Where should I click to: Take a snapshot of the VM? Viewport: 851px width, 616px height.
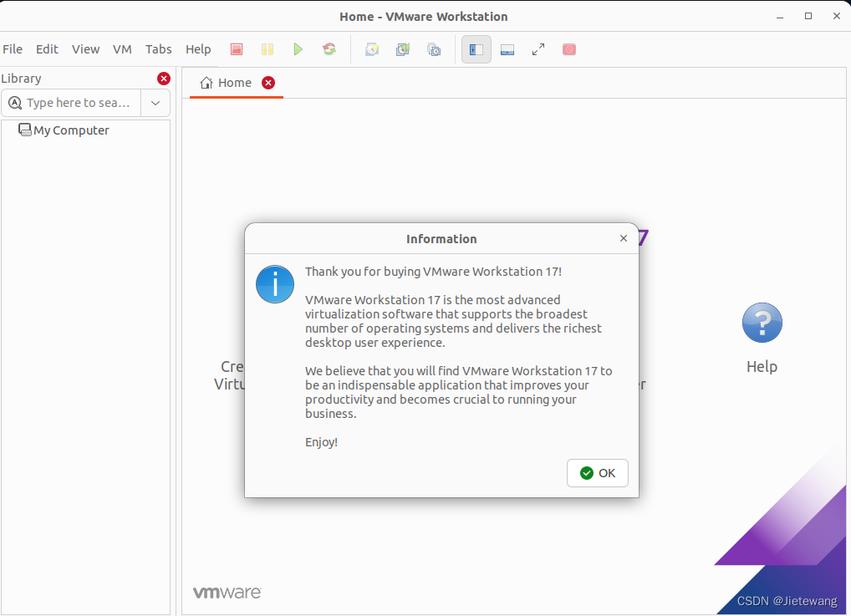[372, 49]
